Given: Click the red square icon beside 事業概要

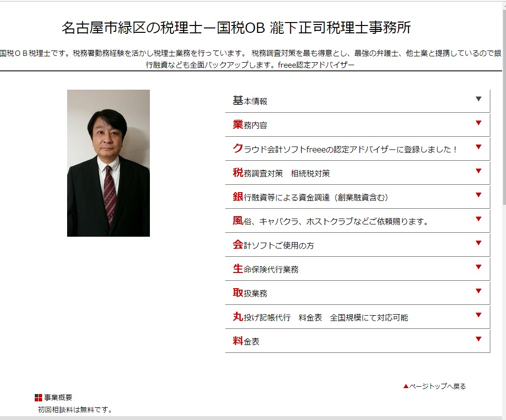Looking at the screenshot, I should coord(38,398).
